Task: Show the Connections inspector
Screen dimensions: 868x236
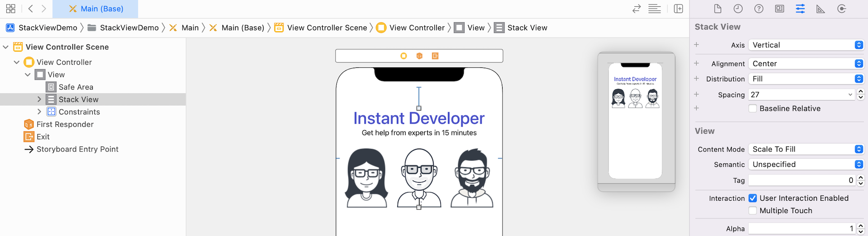Action: tap(841, 9)
